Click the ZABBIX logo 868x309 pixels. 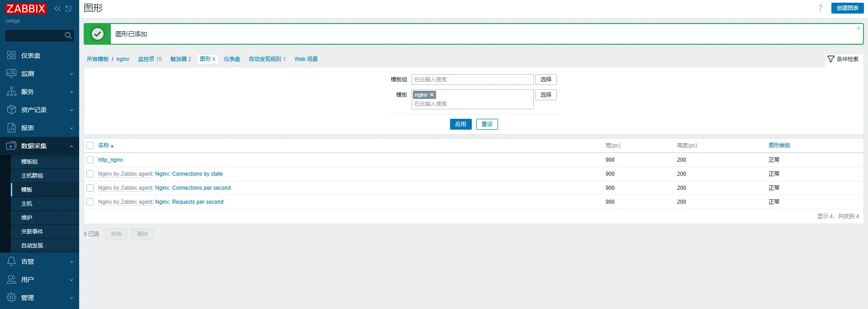26,9
